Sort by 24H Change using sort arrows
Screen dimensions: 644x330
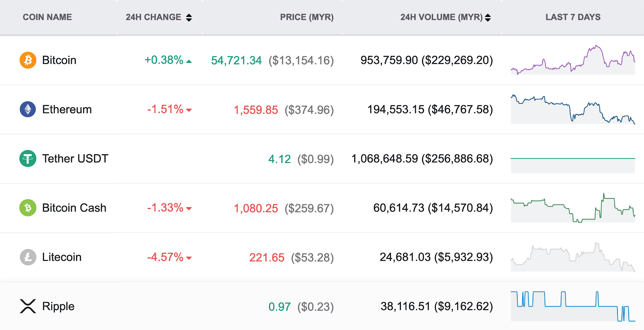[x=189, y=17]
